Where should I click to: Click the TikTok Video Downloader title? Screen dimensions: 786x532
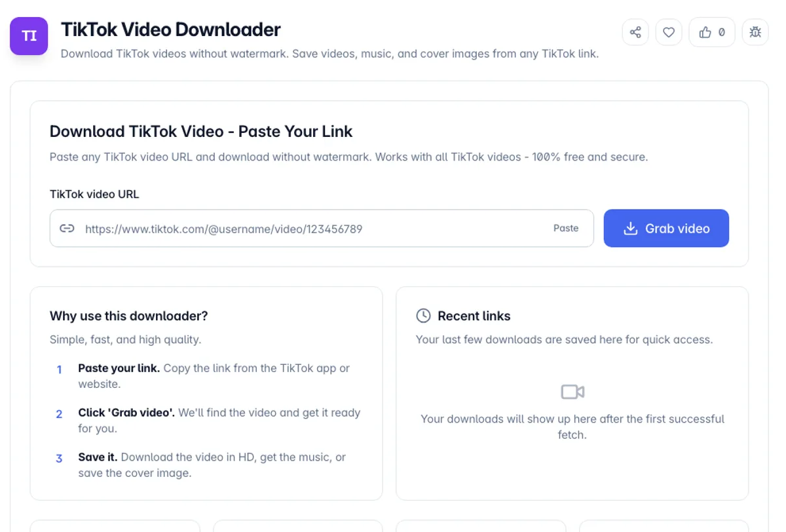tap(171, 29)
